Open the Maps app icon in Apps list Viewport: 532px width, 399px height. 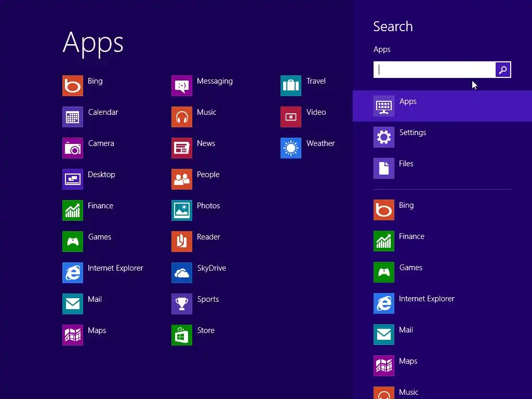(73, 335)
